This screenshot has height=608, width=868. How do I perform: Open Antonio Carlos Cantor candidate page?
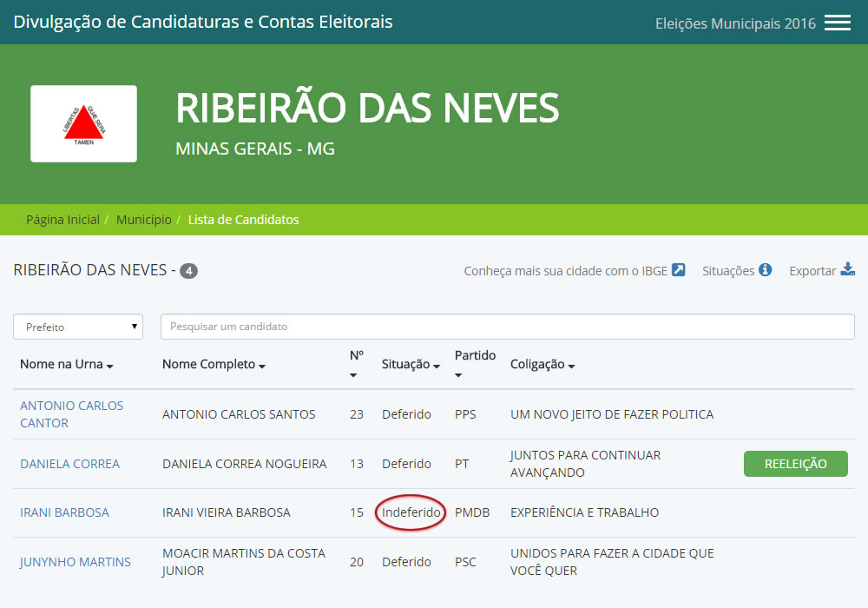71,414
